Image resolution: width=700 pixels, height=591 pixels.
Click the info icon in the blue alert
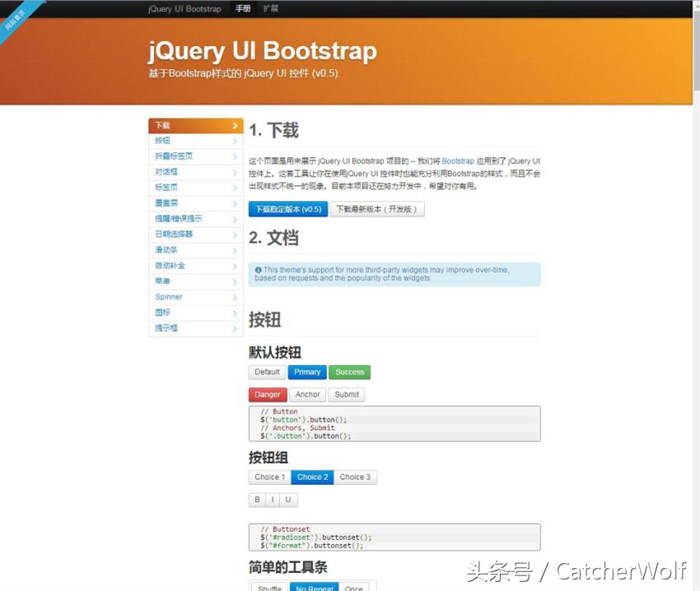(x=258, y=270)
